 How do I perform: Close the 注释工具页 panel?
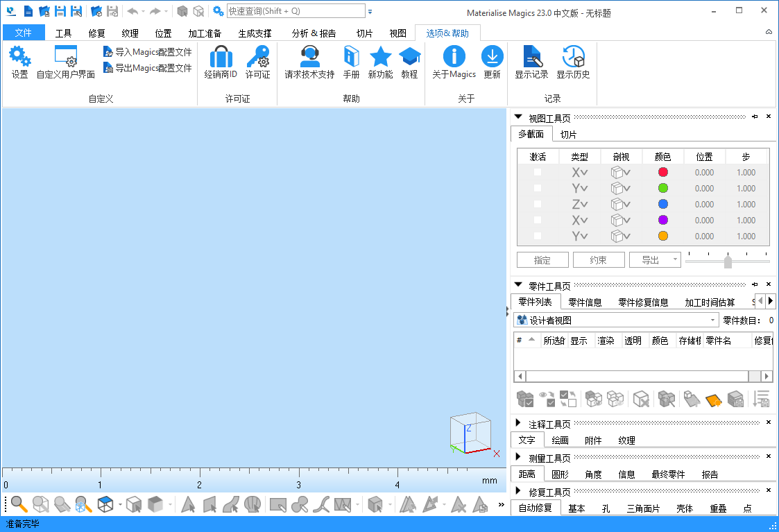click(768, 422)
